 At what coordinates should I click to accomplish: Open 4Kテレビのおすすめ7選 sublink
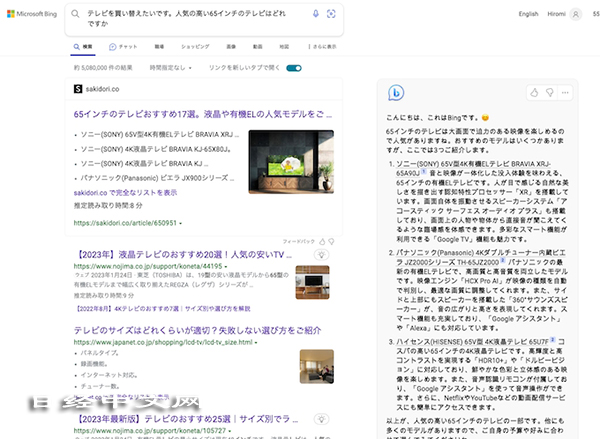pos(162,309)
